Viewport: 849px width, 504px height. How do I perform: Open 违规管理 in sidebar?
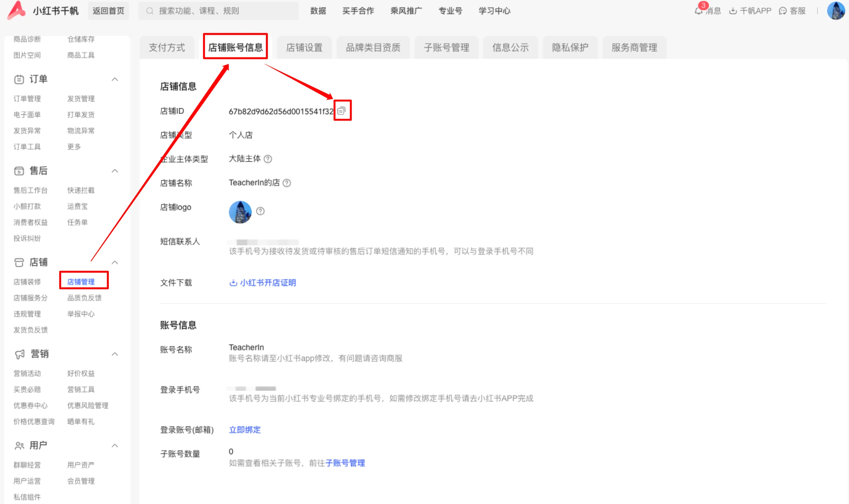pyautogui.click(x=27, y=314)
